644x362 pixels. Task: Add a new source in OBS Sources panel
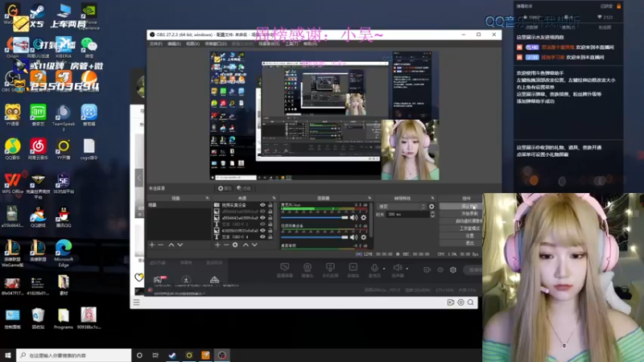(217, 245)
